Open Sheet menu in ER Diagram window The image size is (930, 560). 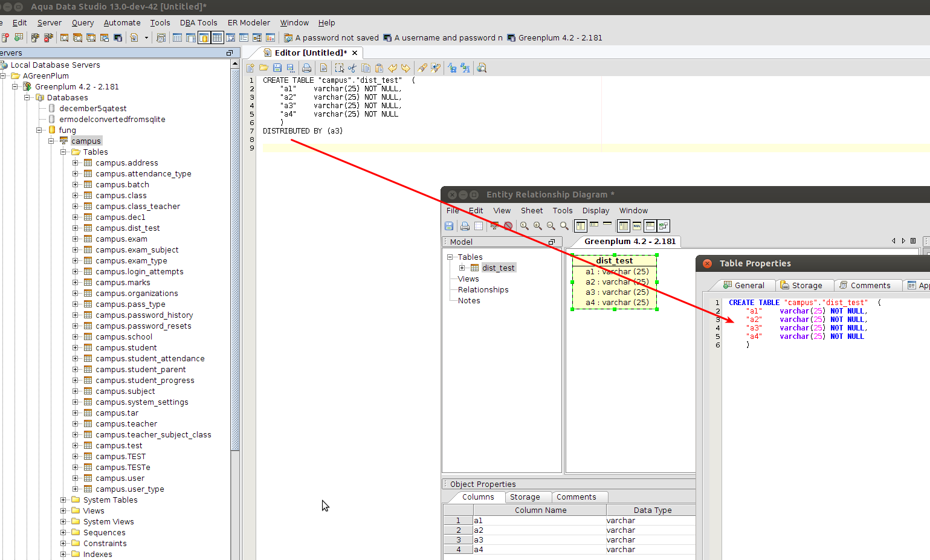tap(532, 211)
